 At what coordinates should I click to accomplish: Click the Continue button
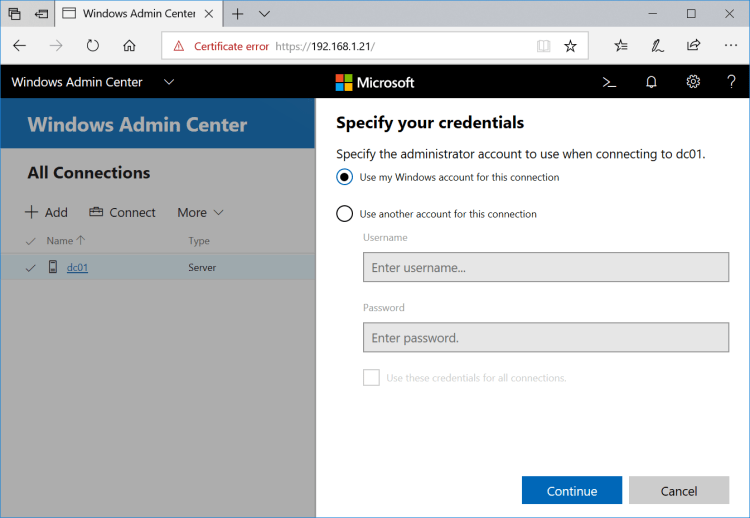[572, 491]
